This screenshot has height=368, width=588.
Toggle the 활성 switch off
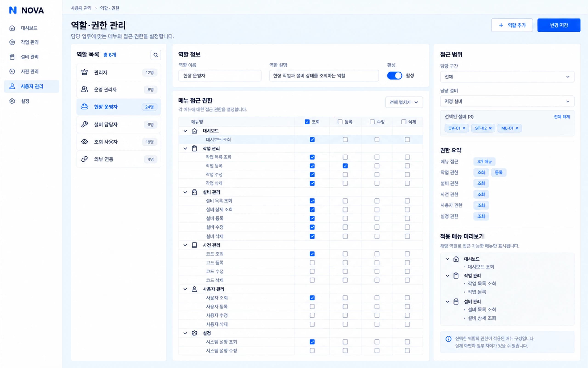395,76
